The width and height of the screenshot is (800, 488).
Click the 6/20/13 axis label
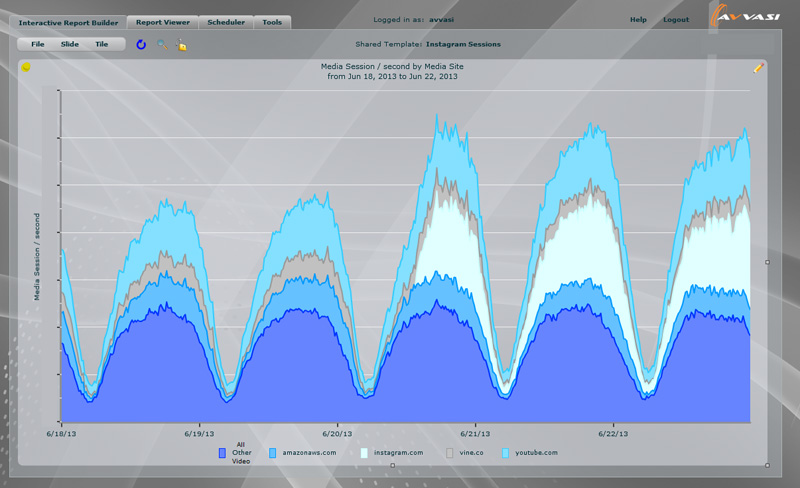pyautogui.click(x=337, y=434)
